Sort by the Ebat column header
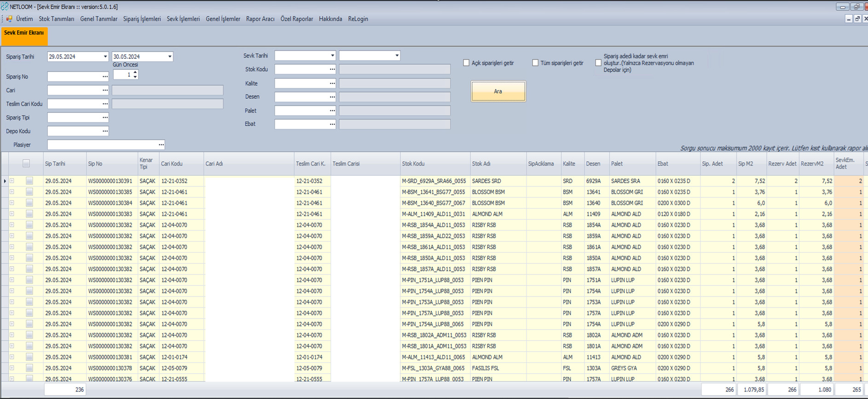Viewport: 868px width, 399px height. (677, 164)
